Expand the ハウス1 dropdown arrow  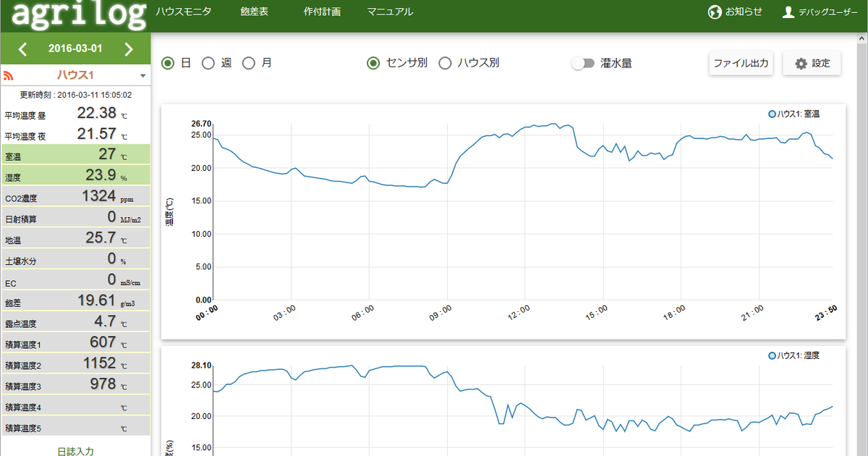tap(143, 76)
